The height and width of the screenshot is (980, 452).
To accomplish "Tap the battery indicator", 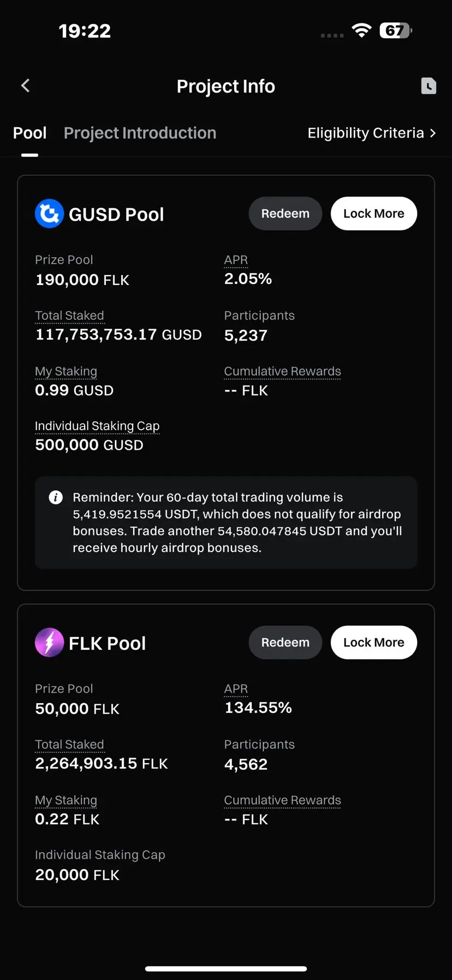I will [x=395, y=31].
